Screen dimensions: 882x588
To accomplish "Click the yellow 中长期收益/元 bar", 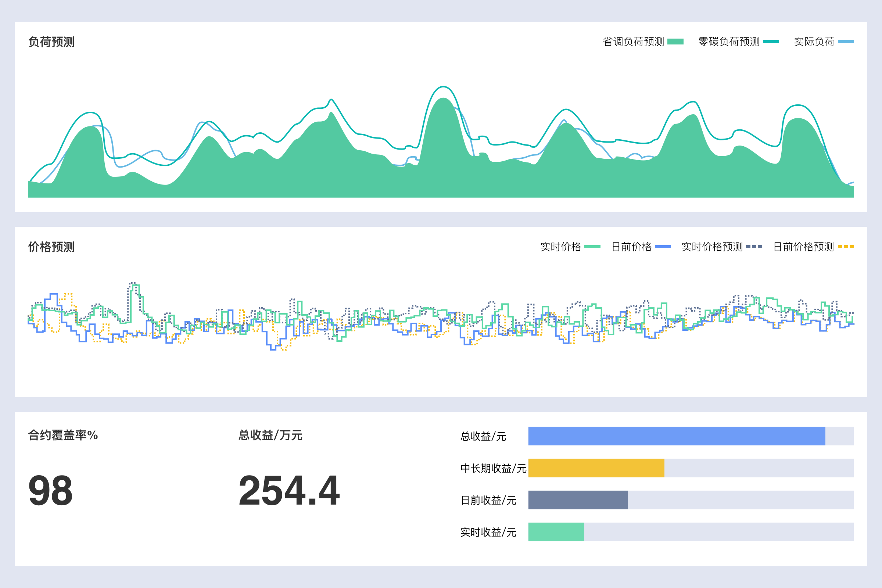I will tap(596, 468).
